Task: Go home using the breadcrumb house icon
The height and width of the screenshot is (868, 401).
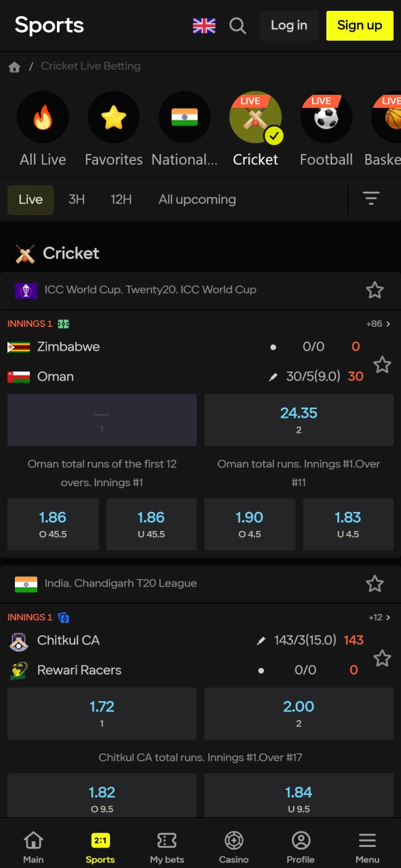Action: pos(14,66)
